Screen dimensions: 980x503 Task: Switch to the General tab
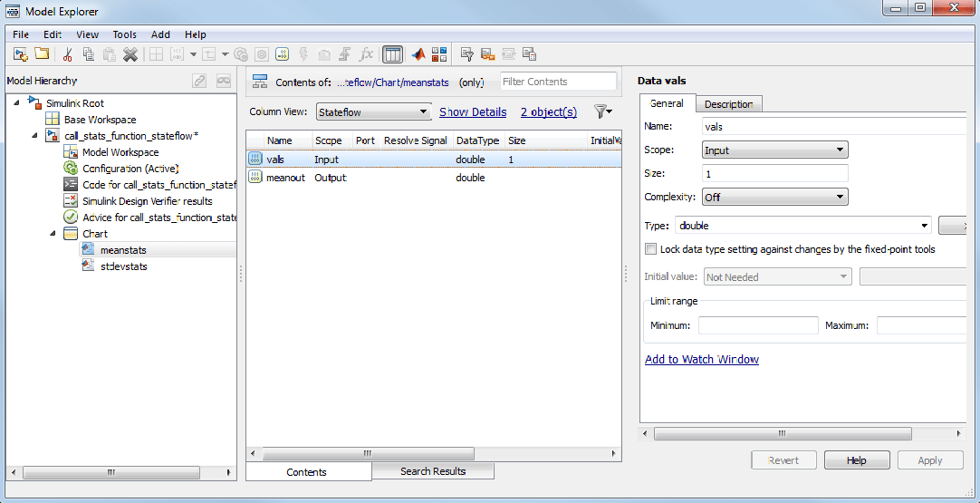[667, 103]
